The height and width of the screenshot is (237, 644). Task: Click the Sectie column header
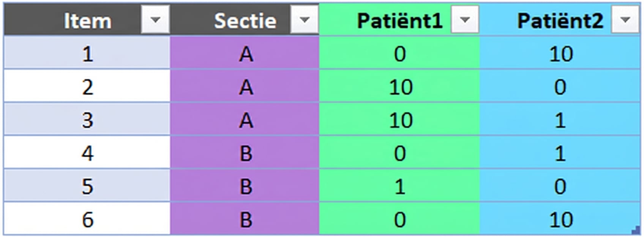[245, 21]
